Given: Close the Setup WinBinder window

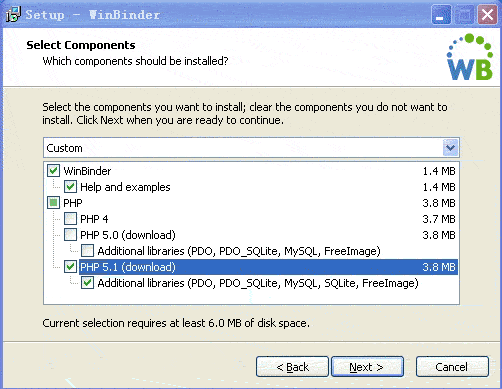Looking at the screenshot, I should 487,15.
